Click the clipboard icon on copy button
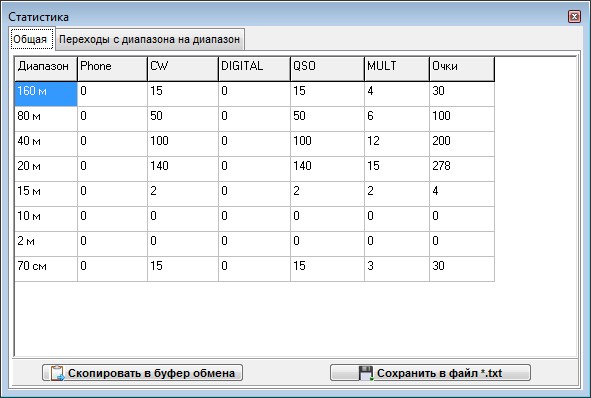The height and width of the screenshot is (398, 591). pyautogui.click(x=58, y=373)
